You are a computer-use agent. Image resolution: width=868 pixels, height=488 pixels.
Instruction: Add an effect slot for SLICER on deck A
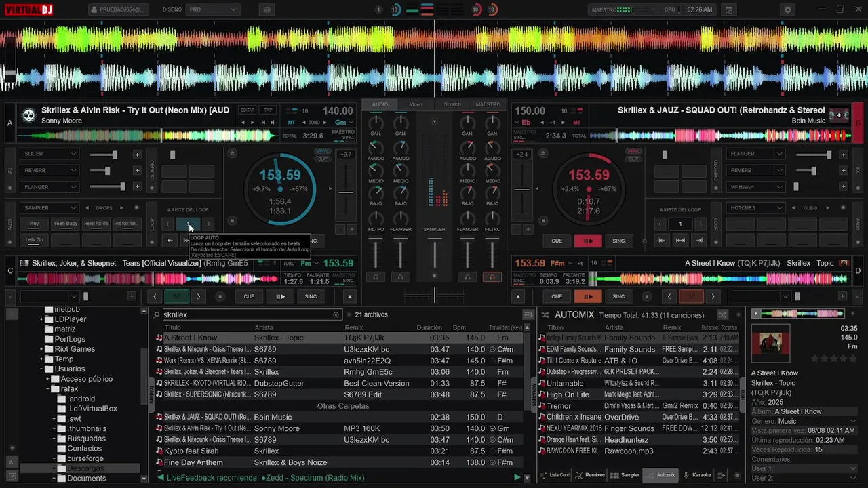(137, 155)
